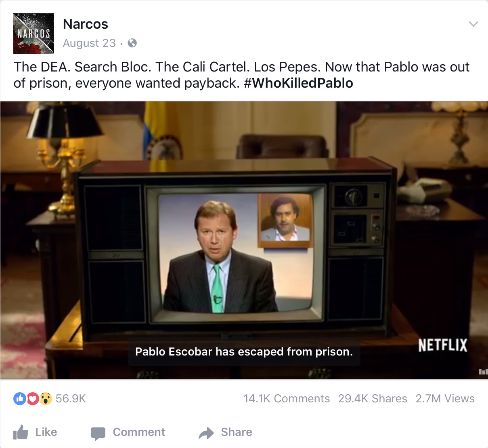Click the public globe privacy icon
Image resolution: width=488 pixels, height=448 pixels.
click(x=132, y=43)
